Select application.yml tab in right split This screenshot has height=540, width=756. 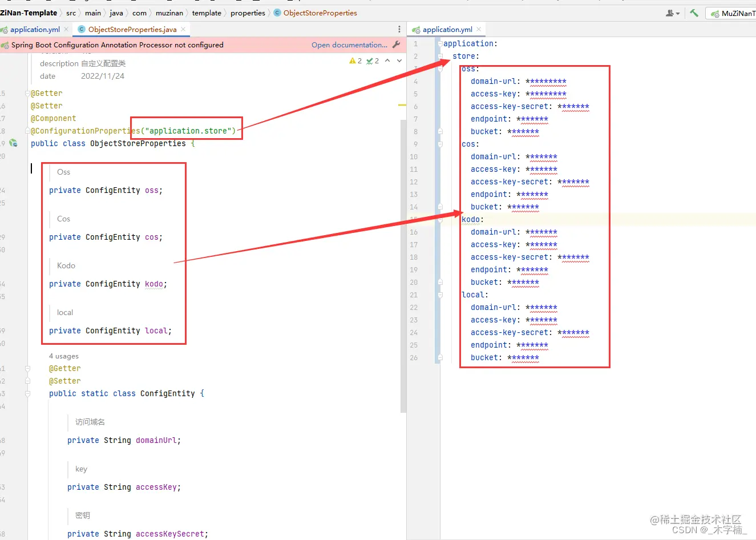[447, 29]
